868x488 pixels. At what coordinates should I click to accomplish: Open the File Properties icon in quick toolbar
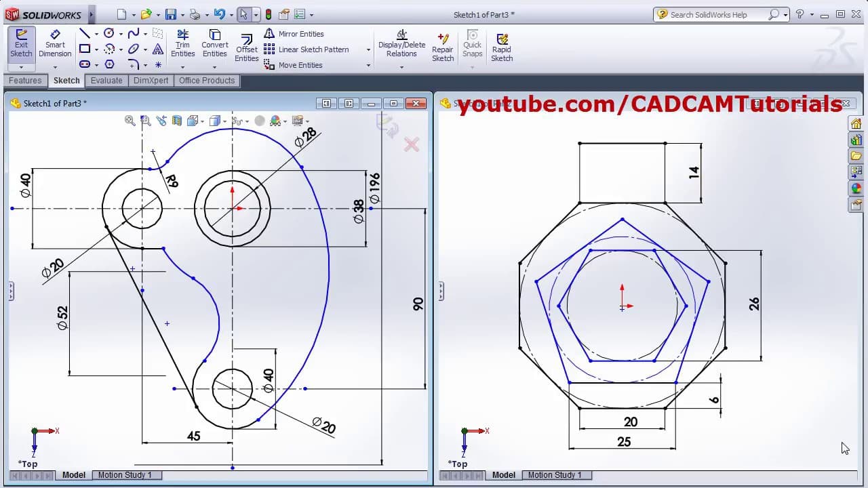coord(284,14)
